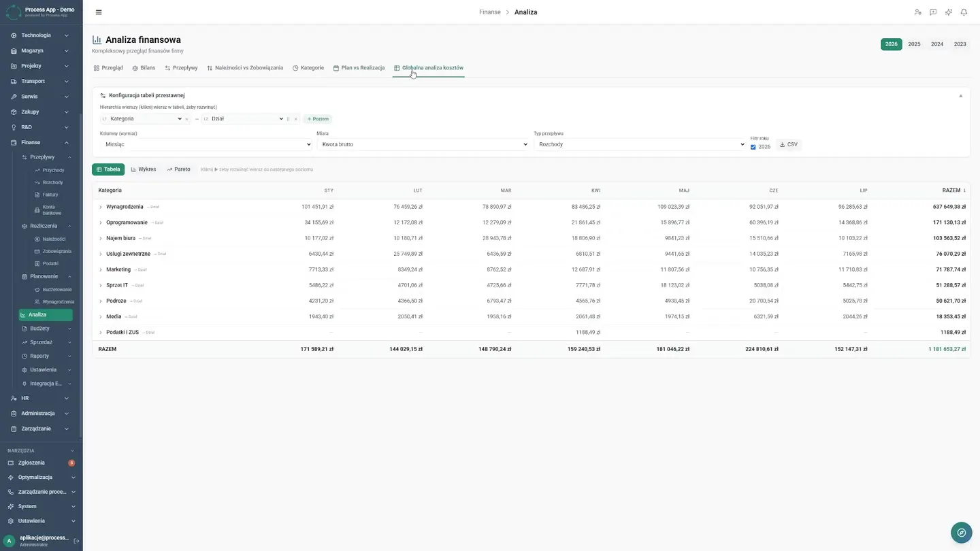This screenshot has width=980, height=551.
Task: Click the Zgłoszenia notification badge
Action: (x=71, y=463)
